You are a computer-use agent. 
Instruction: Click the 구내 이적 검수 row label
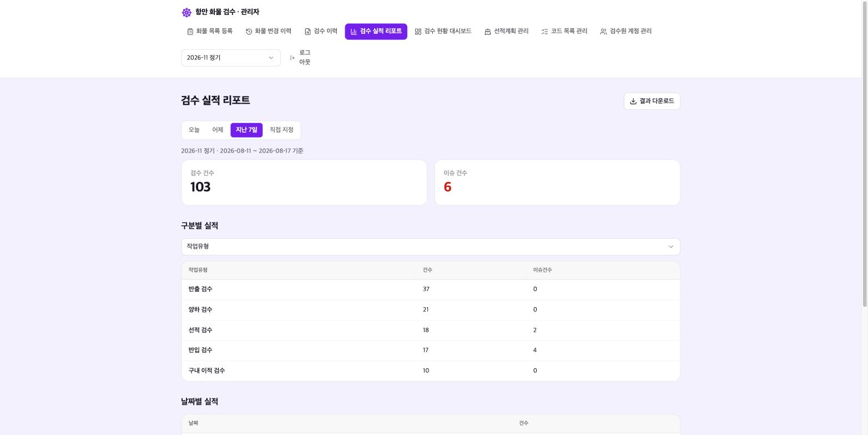[206, 371]
